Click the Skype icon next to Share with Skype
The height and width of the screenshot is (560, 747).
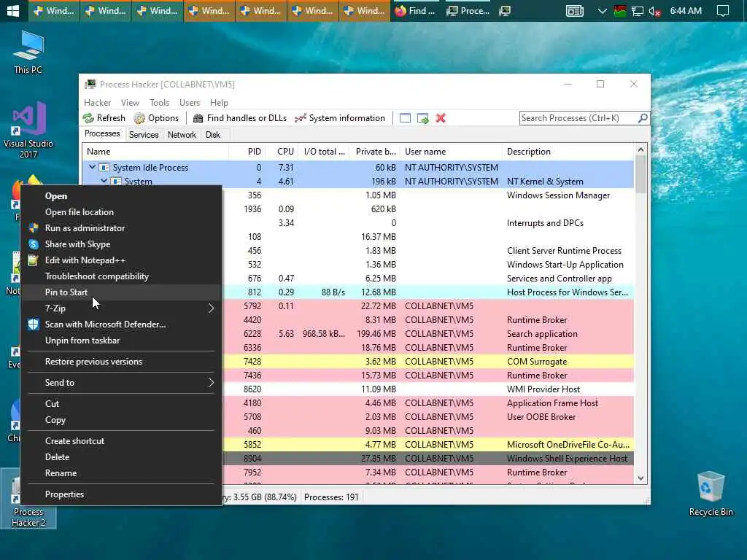34,244
